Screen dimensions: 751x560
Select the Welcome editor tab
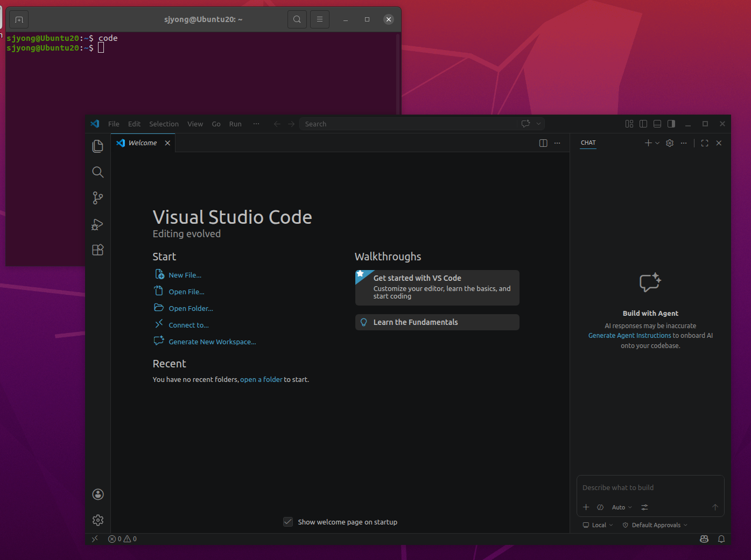click(x=143, y=143)
